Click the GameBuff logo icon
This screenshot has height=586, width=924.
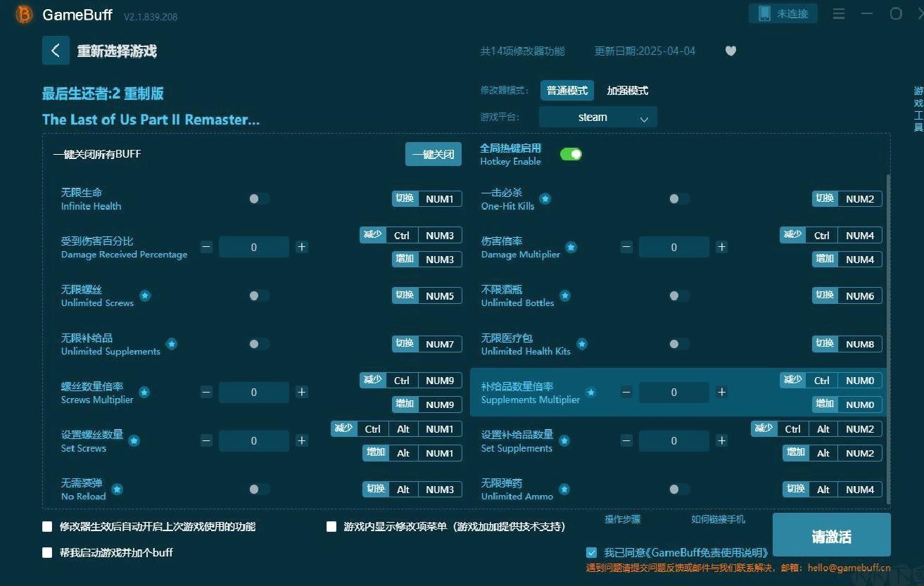24,15
